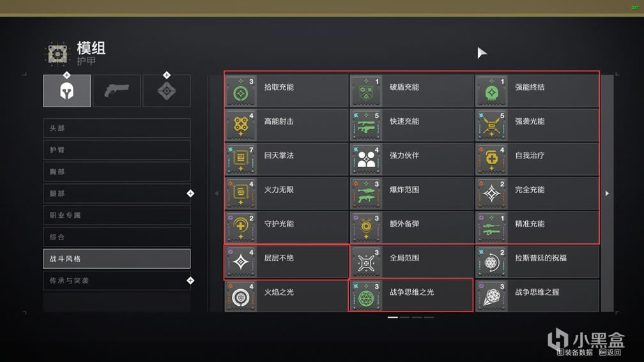Viewport: 644px width, 362px height.
Task: Click the 破盾充能 shield mod icon
Action: point(366,91)
